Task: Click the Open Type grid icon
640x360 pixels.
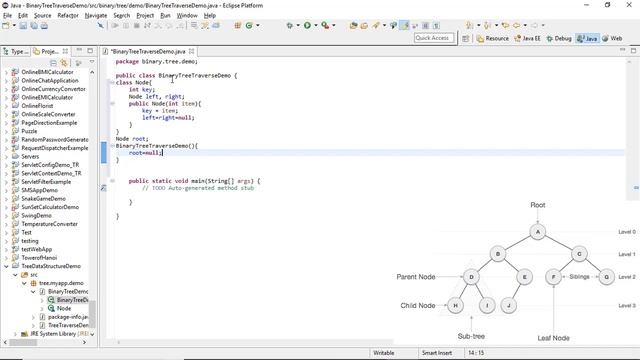Action: 238,25
